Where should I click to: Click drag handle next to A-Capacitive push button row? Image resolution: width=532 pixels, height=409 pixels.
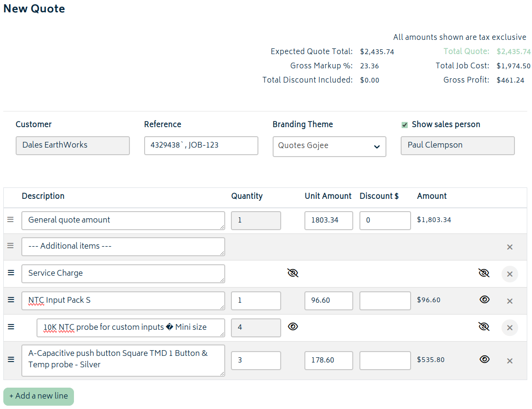(10, 360)
